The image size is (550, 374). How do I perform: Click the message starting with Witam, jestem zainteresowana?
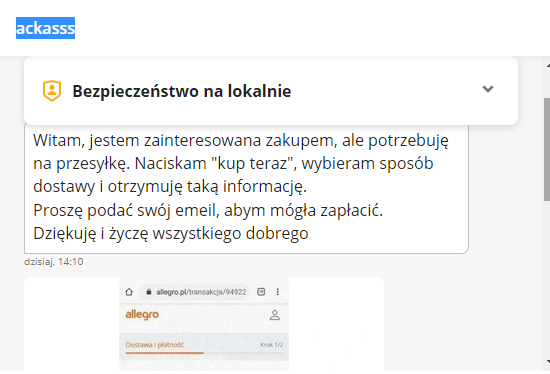point(246,187)
